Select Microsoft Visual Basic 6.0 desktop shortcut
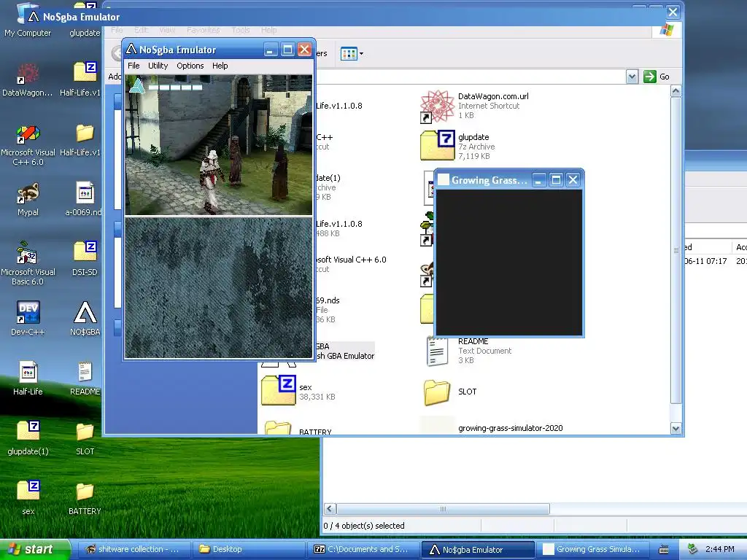Image resolution: width=747 pixels, height=560 pixels. coord(28,264)
